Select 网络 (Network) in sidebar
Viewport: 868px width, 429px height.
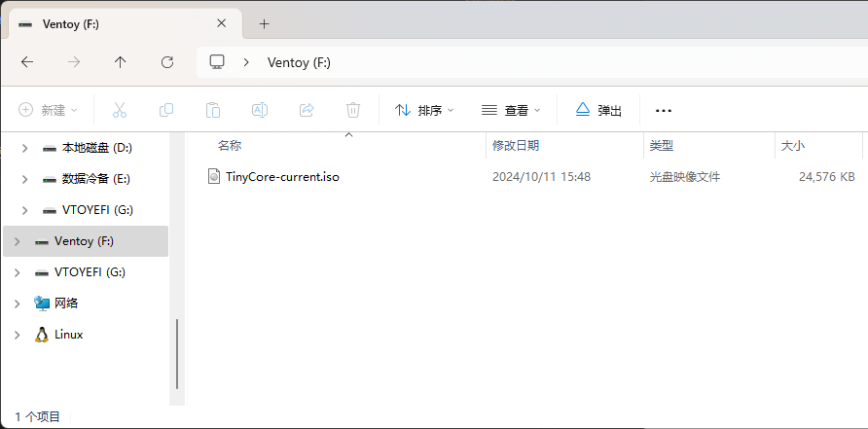65,304
